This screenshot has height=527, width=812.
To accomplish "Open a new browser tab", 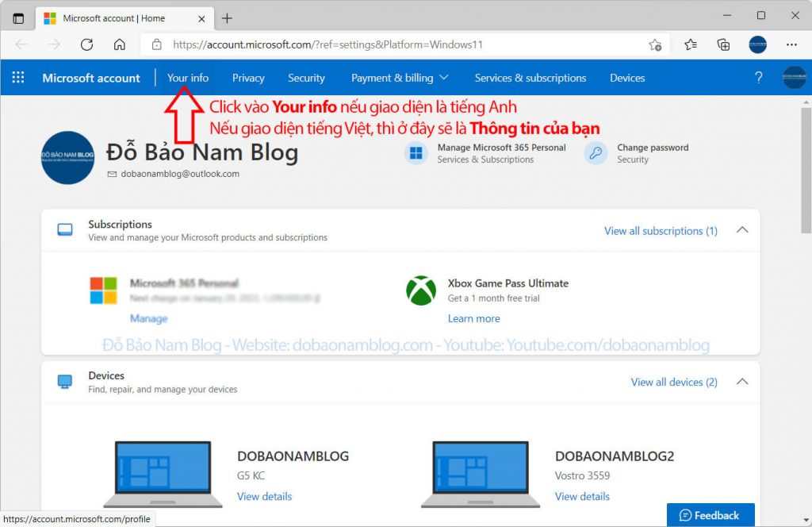I will click(227, 19).
